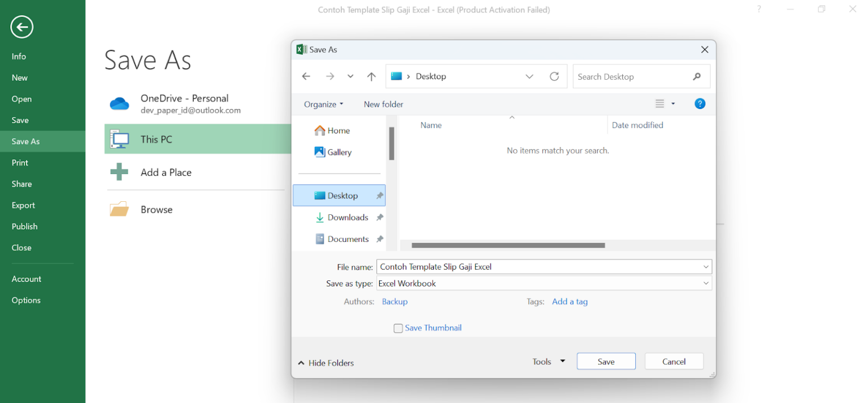
Task: Click the Refresh icon beside the address bar
Action: pyautogui.click(x=554, y=76)
